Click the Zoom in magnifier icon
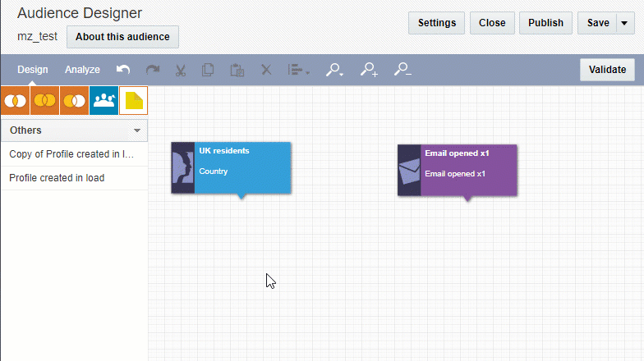This screenshot has width=644, height=361. 369,70
